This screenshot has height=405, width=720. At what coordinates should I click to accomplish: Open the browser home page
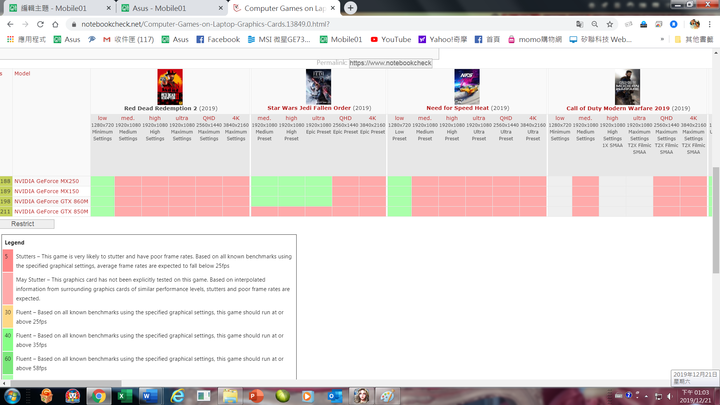point(55,24)
